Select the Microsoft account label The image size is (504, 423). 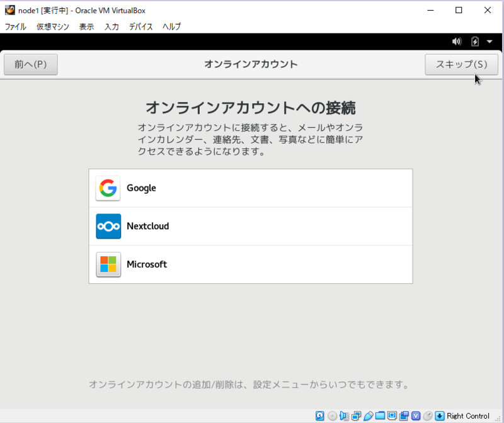pos(147,264)
